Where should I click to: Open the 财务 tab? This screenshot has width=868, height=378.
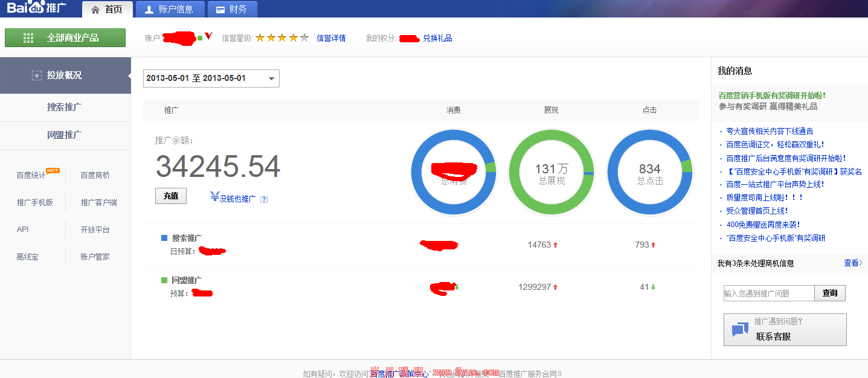click(x=231, y=9)
